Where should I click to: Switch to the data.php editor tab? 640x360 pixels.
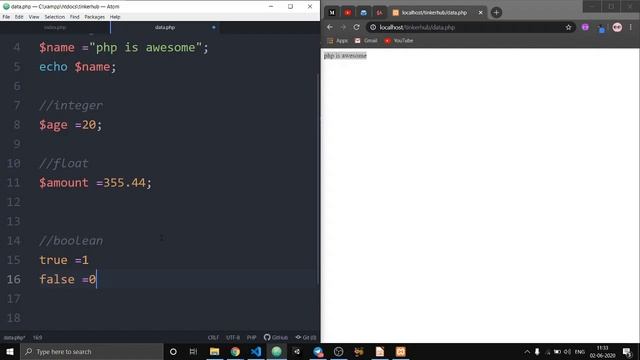pyautogui.click(x=165, y=27)
